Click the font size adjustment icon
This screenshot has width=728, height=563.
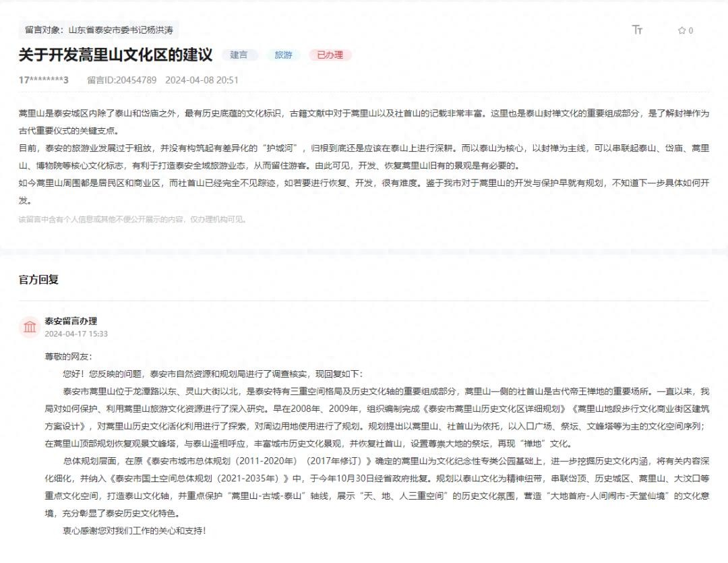pyautogui.click(x=637, y=30)
